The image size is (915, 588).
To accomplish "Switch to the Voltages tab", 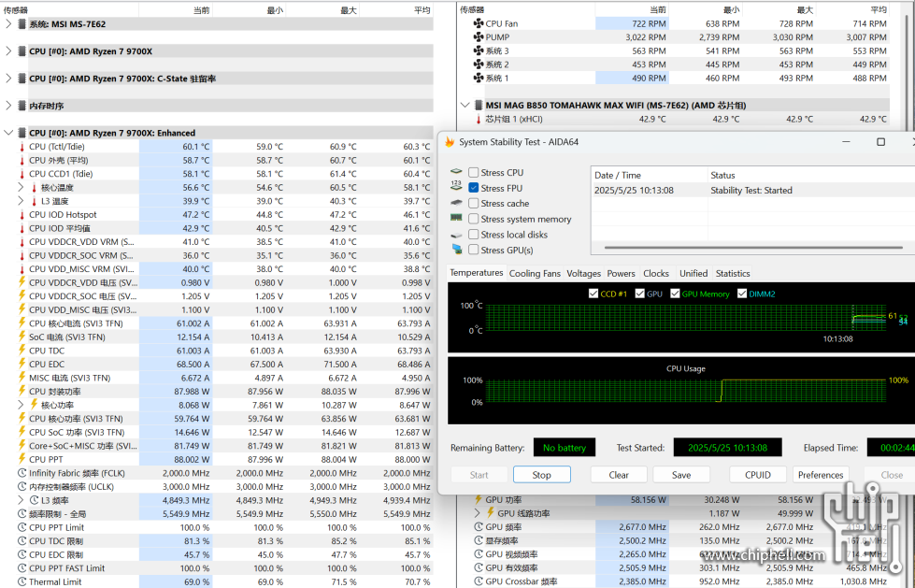I will click(583, 273).
